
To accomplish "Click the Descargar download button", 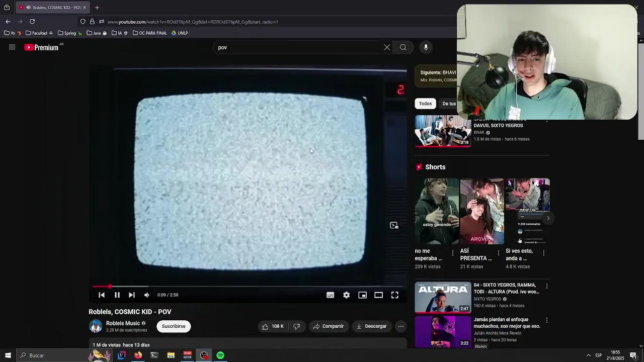I will coord(371,326).
